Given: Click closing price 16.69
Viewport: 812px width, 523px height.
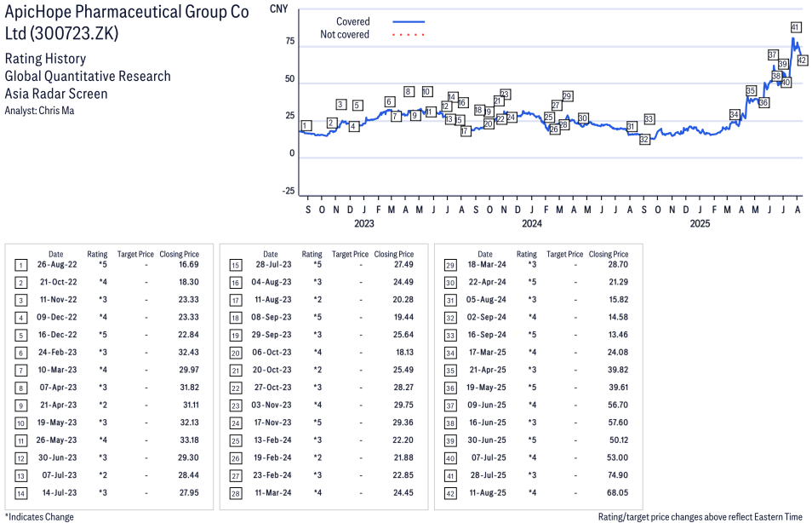Looking at the screenshot, I should click(x=188, y=264).
